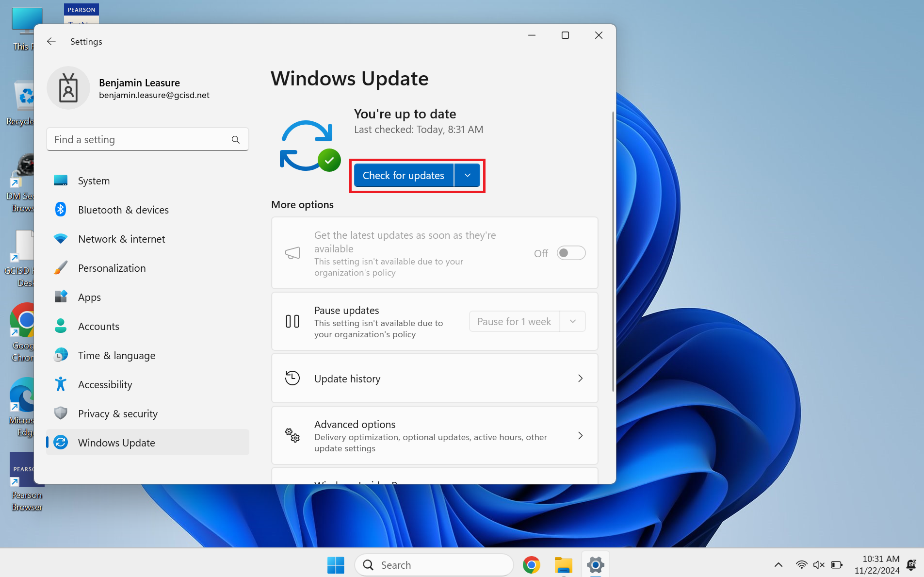The height and width of the screenshot is (577, 924).
Task: Toggle the get latest updates switch
Action: [571, 253]
